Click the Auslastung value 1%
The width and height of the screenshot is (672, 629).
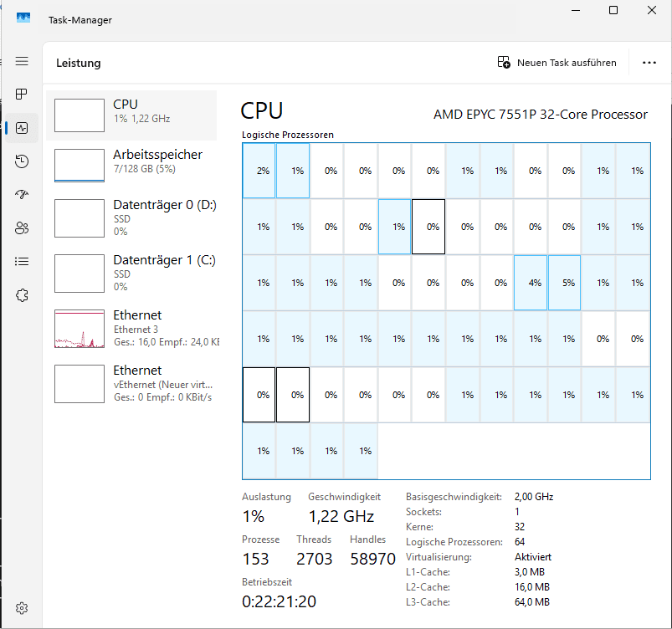pos(254,516)
